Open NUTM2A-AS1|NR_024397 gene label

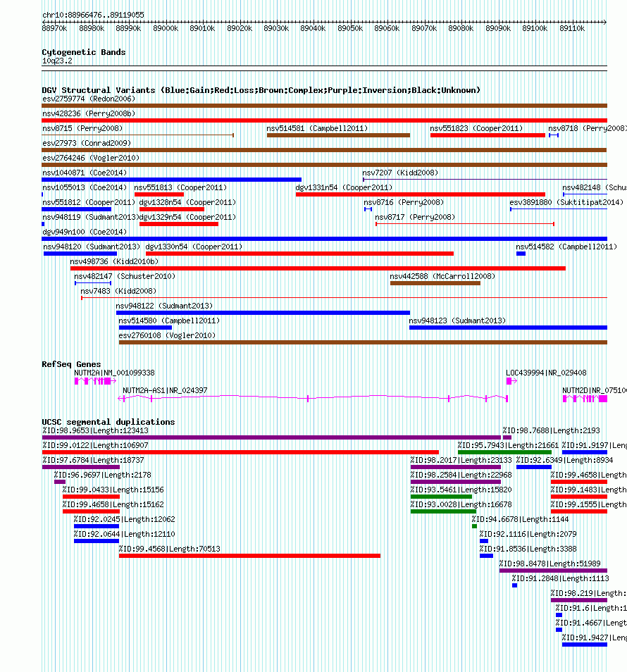click(165, 390)
